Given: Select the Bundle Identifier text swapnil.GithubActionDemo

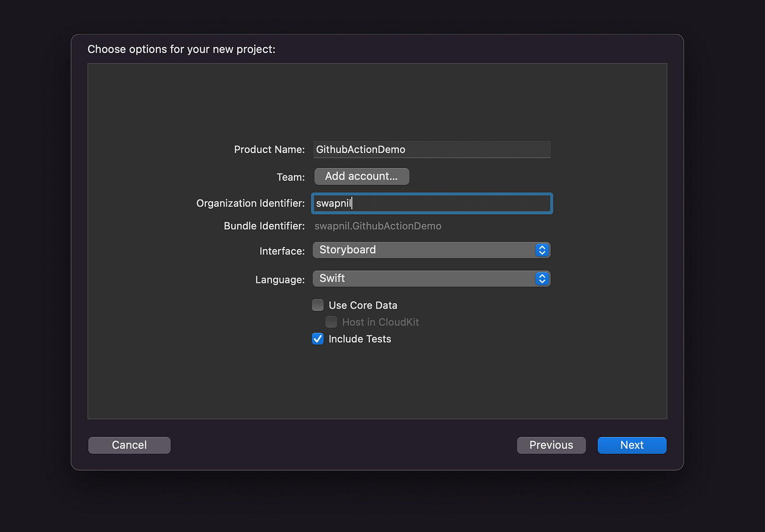Looking at the screenshot, I should (x=378, y=226).
